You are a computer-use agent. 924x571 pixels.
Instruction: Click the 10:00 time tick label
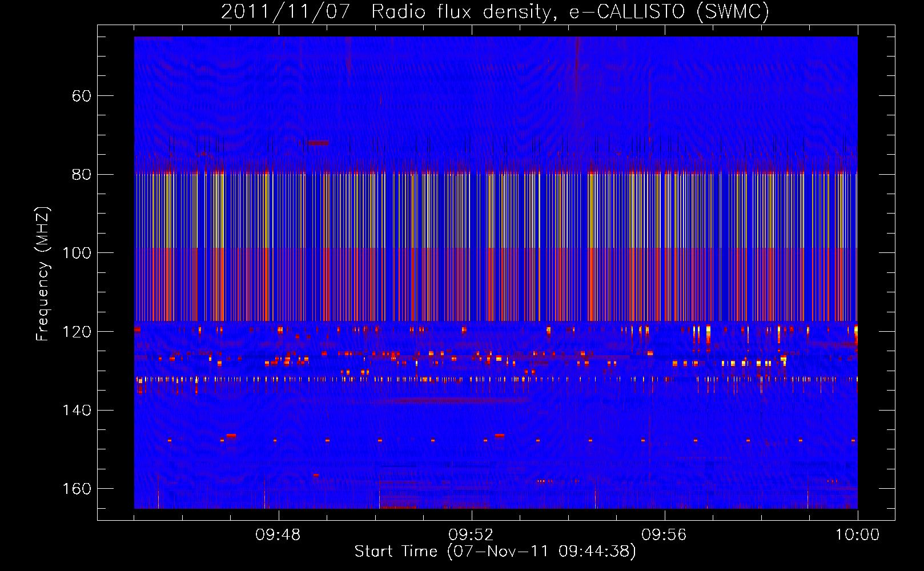tap(857, 535)
